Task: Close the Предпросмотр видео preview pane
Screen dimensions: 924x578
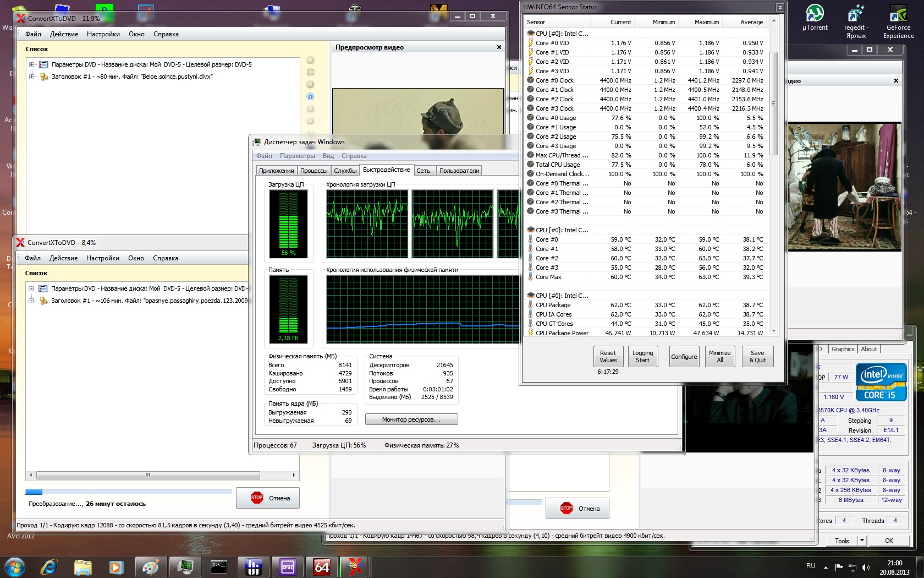Action: point(499,47)
